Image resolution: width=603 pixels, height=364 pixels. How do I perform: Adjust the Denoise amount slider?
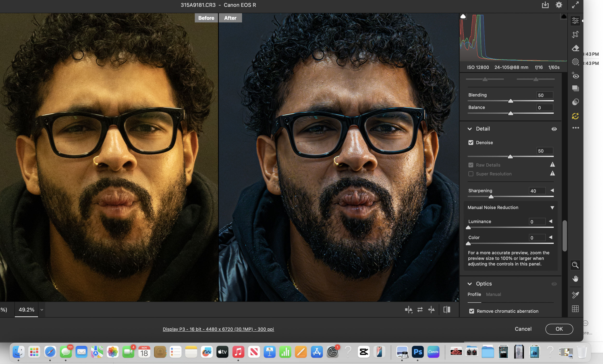(510, 156)
